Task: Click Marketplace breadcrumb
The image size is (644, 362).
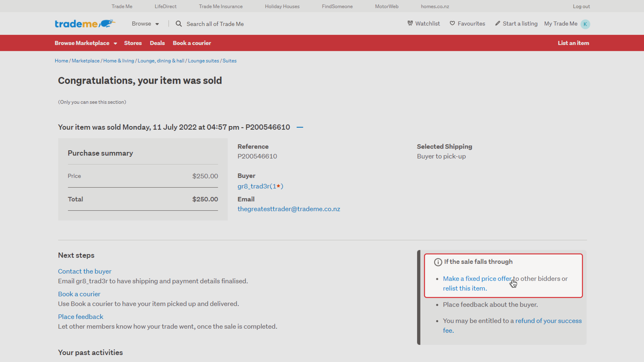Action: pos(86,61)
